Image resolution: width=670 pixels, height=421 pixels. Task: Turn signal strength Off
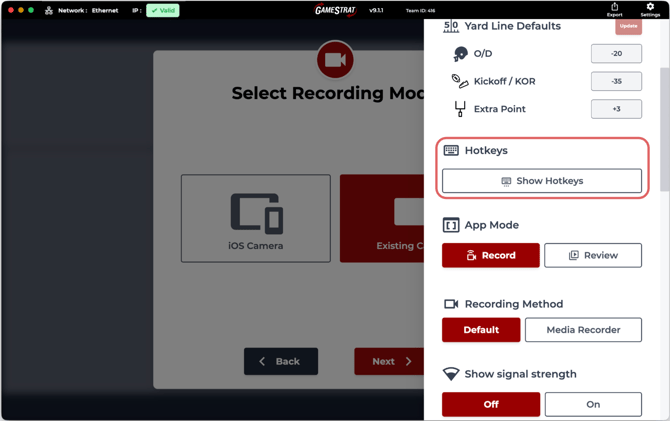[x=491, y=404]
